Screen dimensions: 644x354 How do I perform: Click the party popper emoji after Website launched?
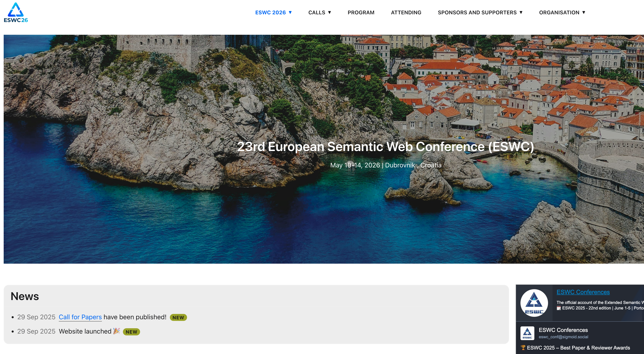point(117,331)
